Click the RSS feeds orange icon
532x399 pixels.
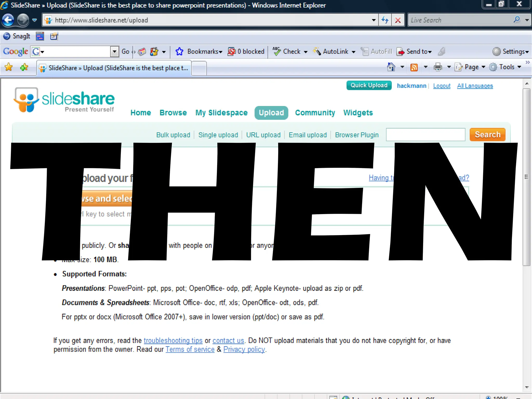414,67
